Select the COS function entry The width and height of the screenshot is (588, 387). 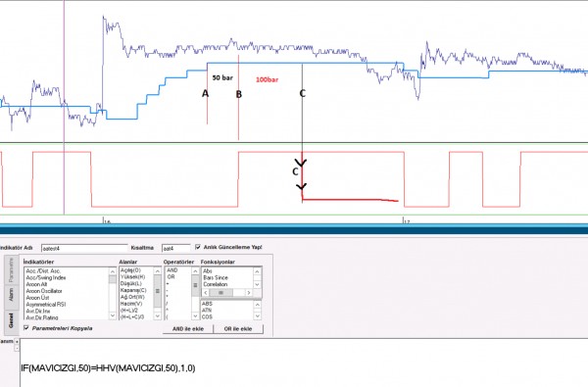pos(207,316)
